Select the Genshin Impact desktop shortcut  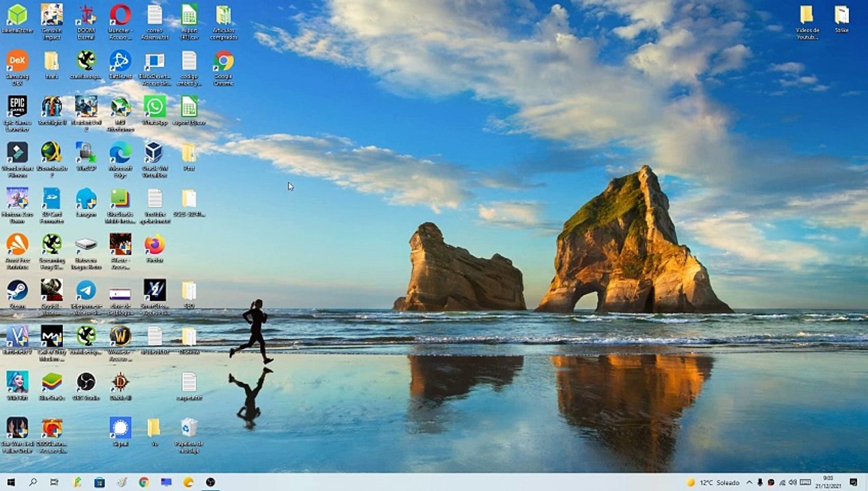coord(51,21)
